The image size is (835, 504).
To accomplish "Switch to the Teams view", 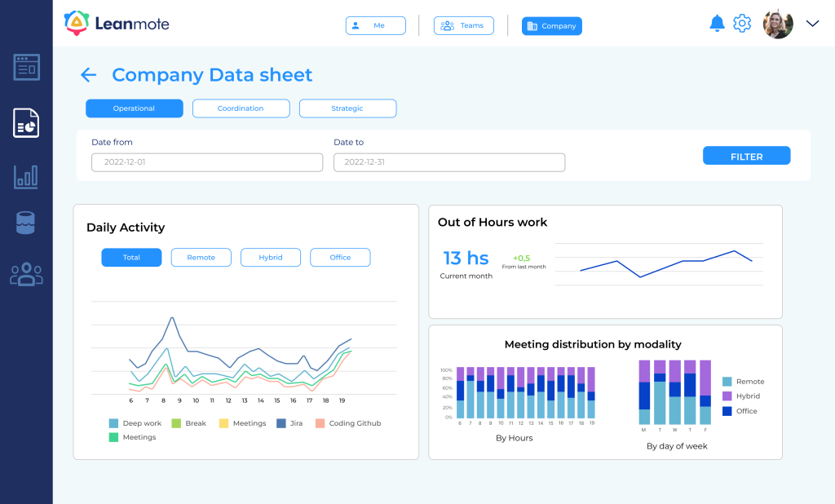I will tap(464, 25).
